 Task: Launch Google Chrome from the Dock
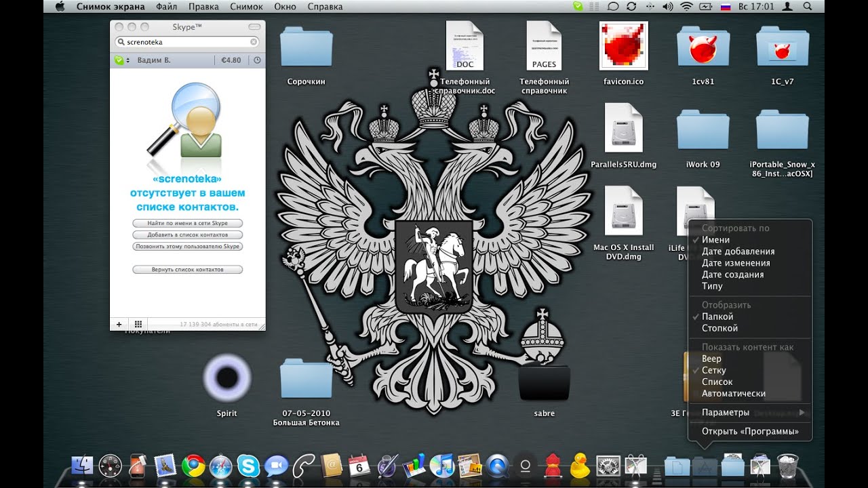click(193, 466)
